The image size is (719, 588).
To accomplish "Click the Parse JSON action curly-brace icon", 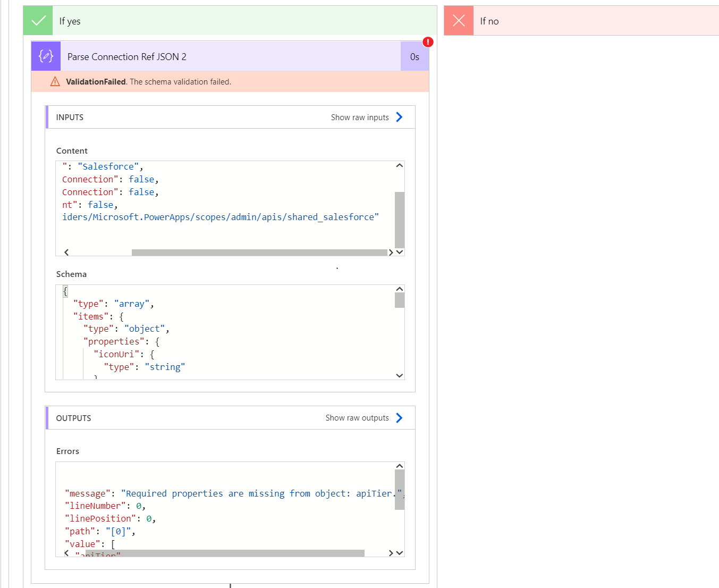I will point(46,56).
